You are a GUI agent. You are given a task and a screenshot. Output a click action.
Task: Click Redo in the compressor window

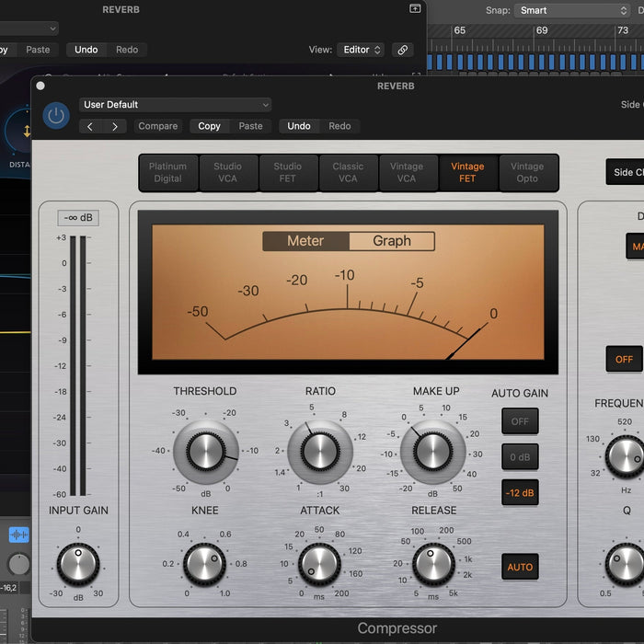pyautogui.click(x=339, y=126)
